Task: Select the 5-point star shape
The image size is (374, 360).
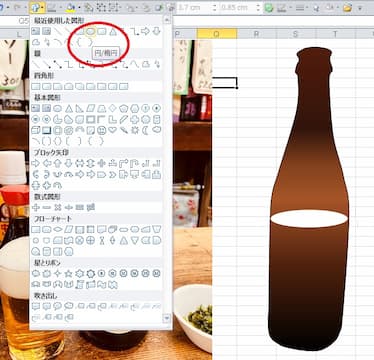Action: point(69,274)
